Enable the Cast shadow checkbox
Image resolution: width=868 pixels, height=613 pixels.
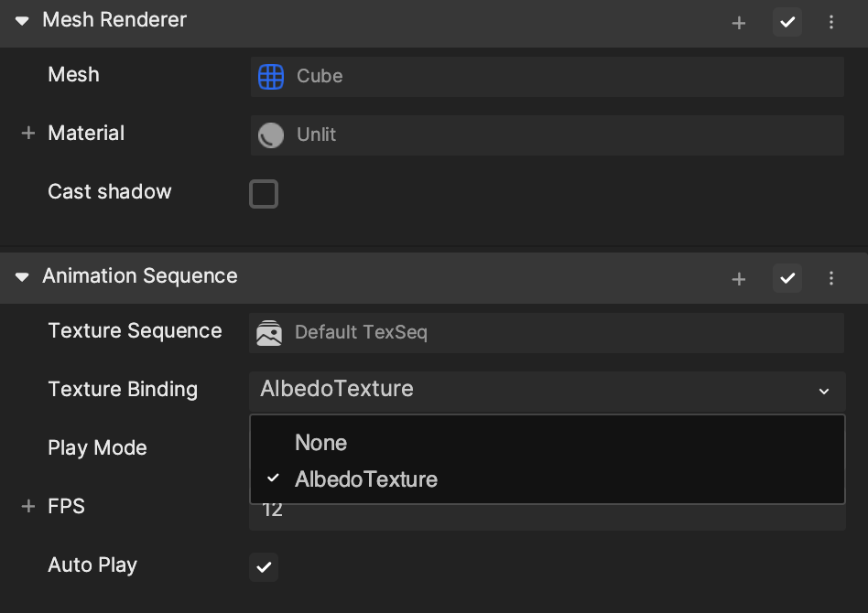click(x=264, y=194)
